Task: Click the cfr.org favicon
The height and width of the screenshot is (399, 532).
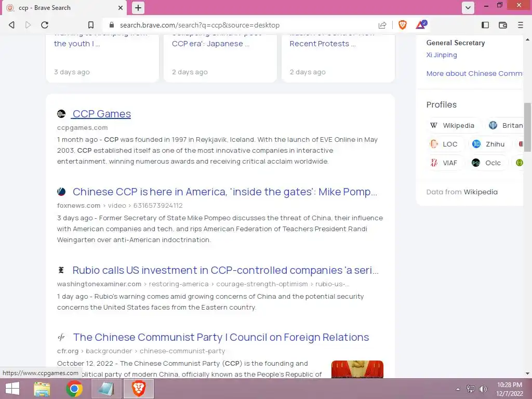Action: [x=61, y=337]
